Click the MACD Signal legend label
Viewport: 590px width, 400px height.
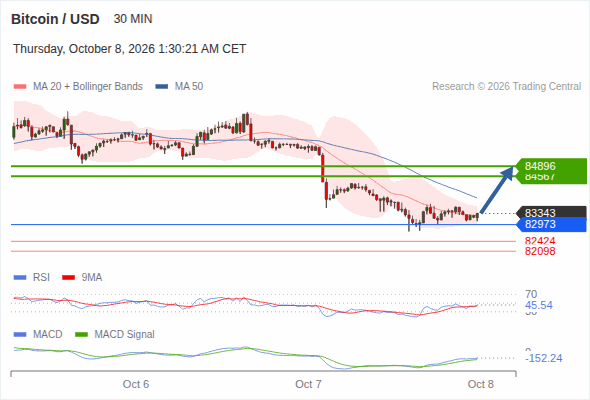(125, 335)
